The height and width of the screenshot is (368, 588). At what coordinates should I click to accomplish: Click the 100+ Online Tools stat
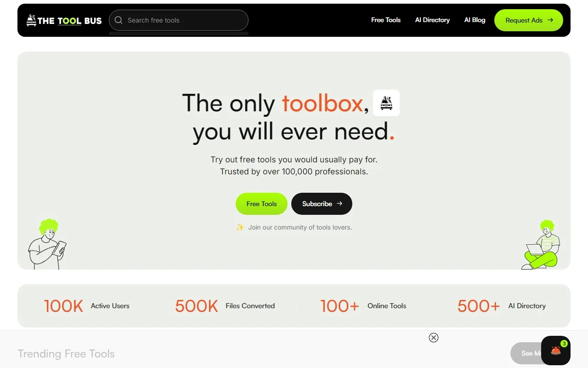pyautogui.click(x=363, y=306)
